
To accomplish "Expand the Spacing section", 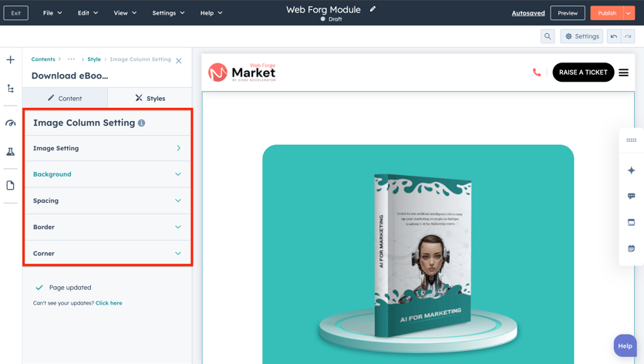I will point(107,201).
